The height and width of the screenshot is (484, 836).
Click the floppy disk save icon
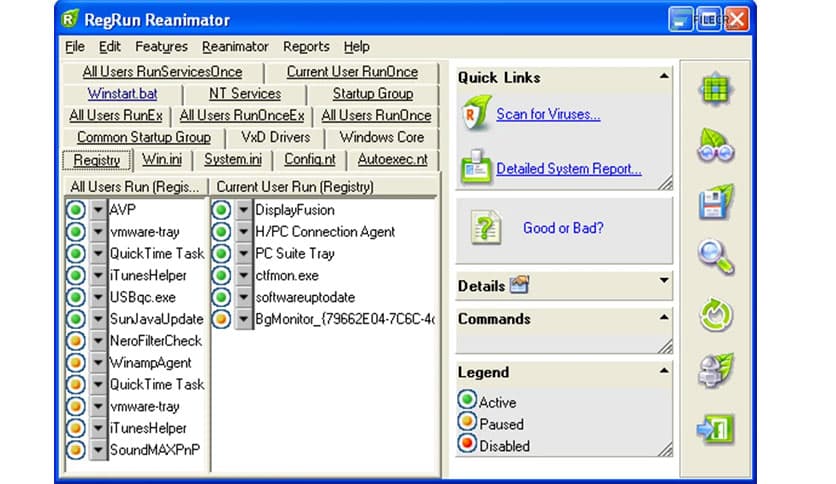[x=716, y=201]
